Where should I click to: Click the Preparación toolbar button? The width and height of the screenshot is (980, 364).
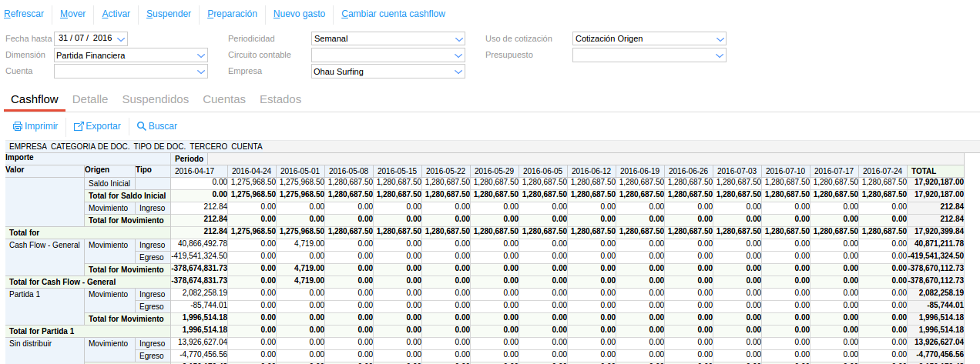pyautogui.click(x=232, y=14)
